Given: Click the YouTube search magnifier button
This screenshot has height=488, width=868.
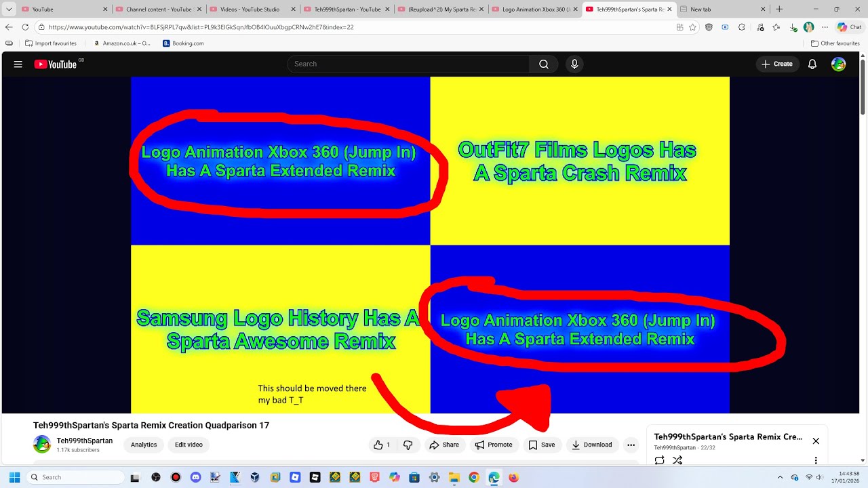Looking at the screenshot, I should 544,64.
